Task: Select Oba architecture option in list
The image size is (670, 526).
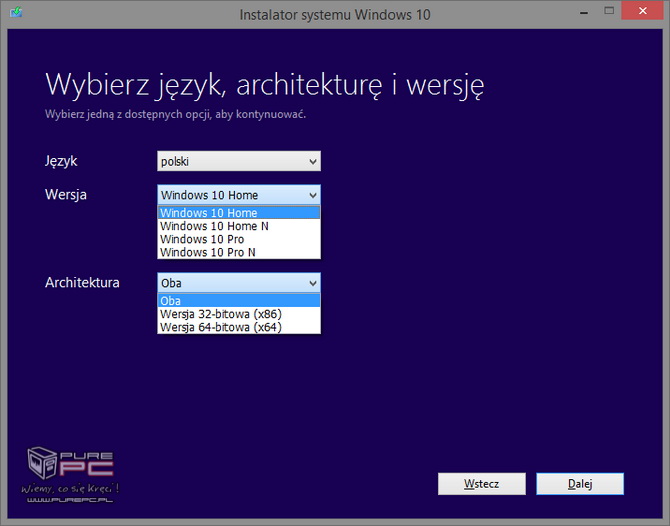Action: (239, 300)
